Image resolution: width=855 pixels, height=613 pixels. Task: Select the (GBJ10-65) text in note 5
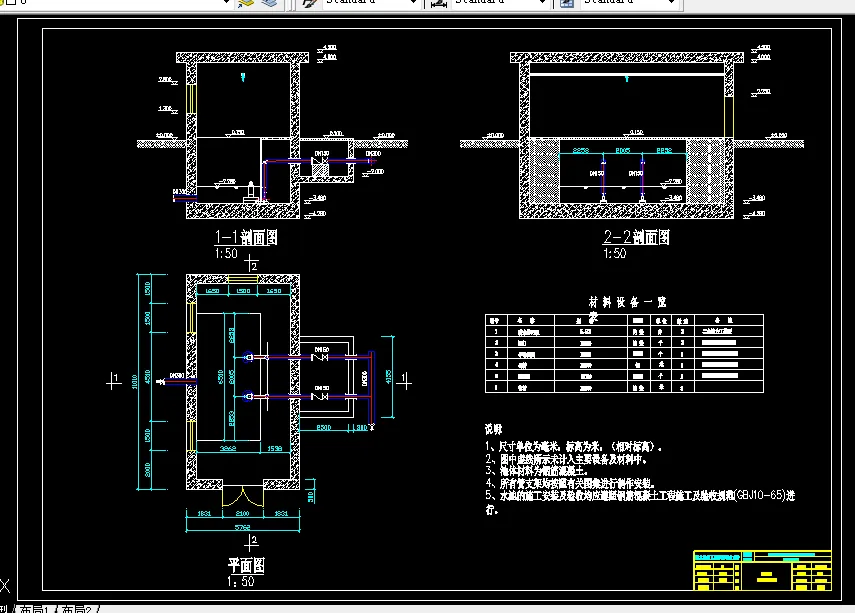pyautogui.click(x=760, y=495)
